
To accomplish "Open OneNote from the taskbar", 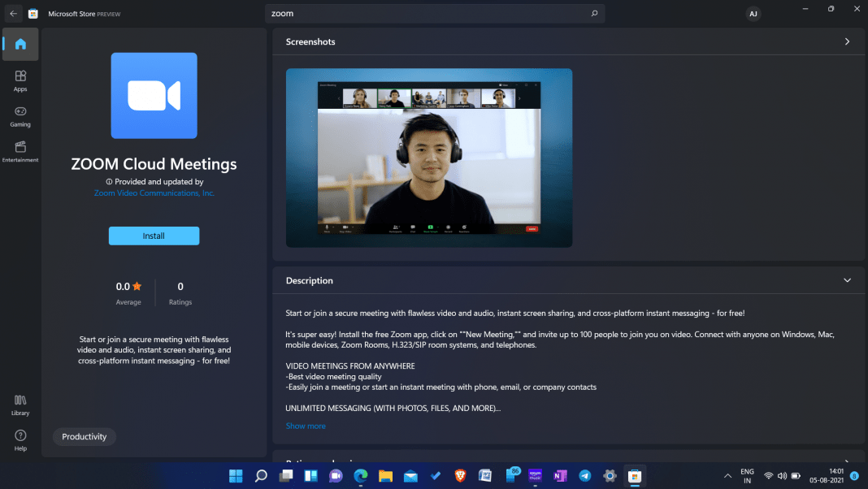I will 561,476.
